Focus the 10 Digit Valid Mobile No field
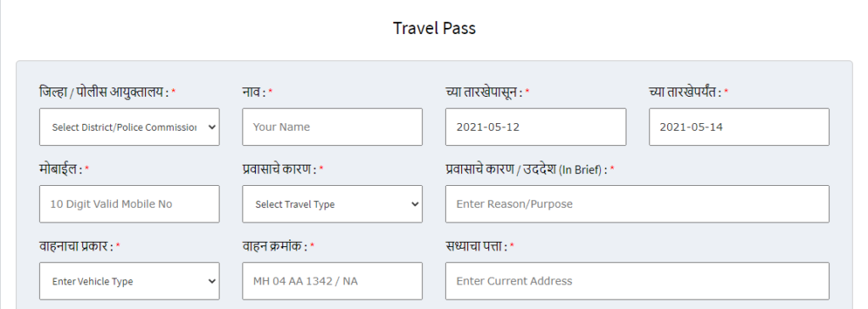 [x=130, y=204]
